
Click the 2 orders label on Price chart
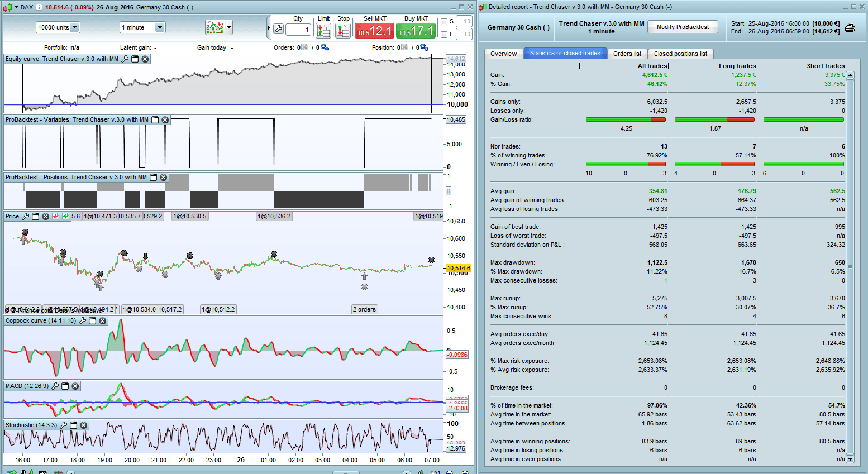tap(364, 309)
